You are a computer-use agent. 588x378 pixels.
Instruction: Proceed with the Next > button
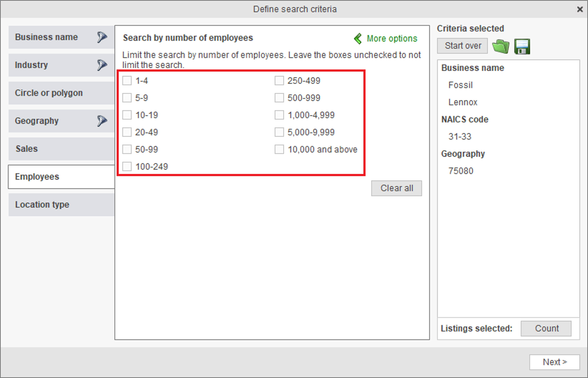pos(555,362)
